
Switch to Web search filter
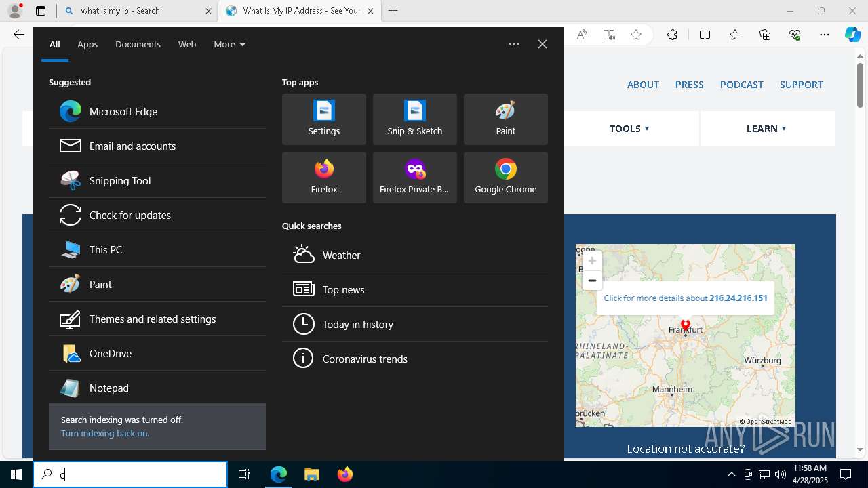coord(187,44)
